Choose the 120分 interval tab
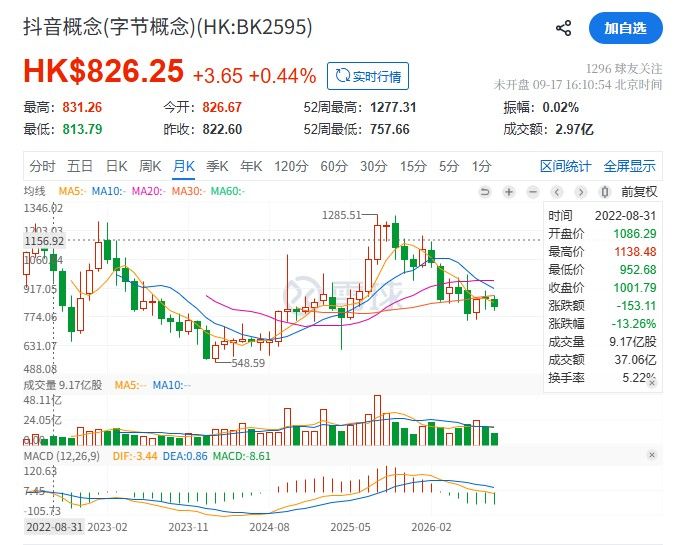 tap(291, 166)
